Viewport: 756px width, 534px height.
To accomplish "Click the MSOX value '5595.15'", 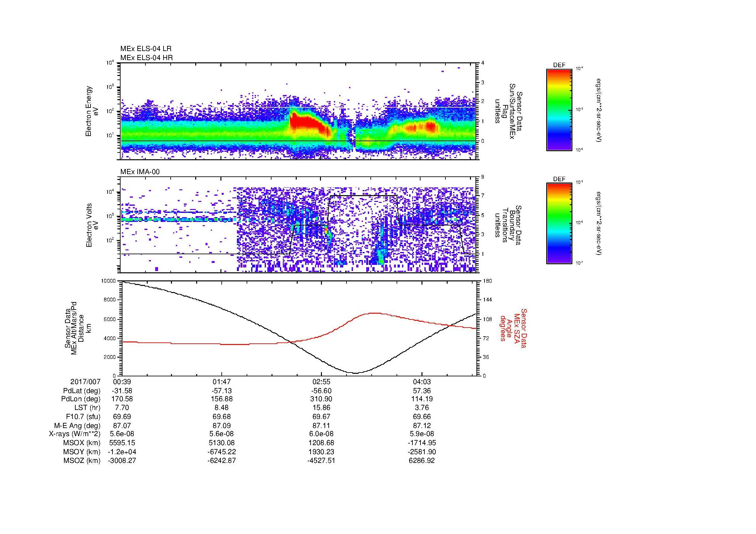I will (122, 443).
